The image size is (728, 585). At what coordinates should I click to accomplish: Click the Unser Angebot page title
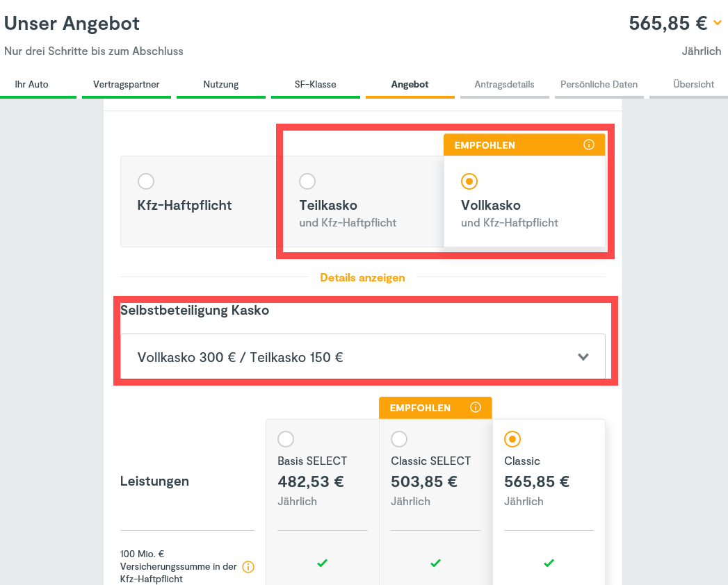click(x=72, y=23)
